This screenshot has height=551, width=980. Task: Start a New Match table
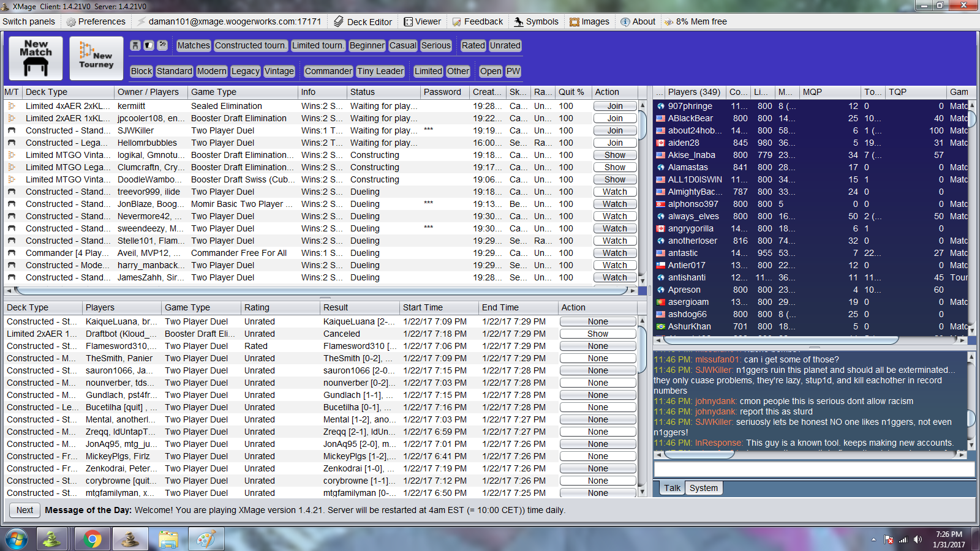click(x=36, y=58)
